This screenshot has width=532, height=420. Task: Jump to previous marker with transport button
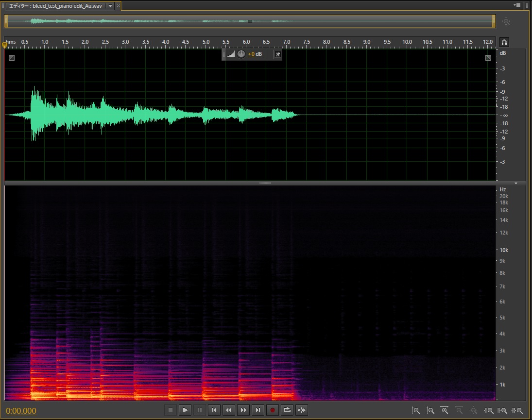click(x=214, y=410)
